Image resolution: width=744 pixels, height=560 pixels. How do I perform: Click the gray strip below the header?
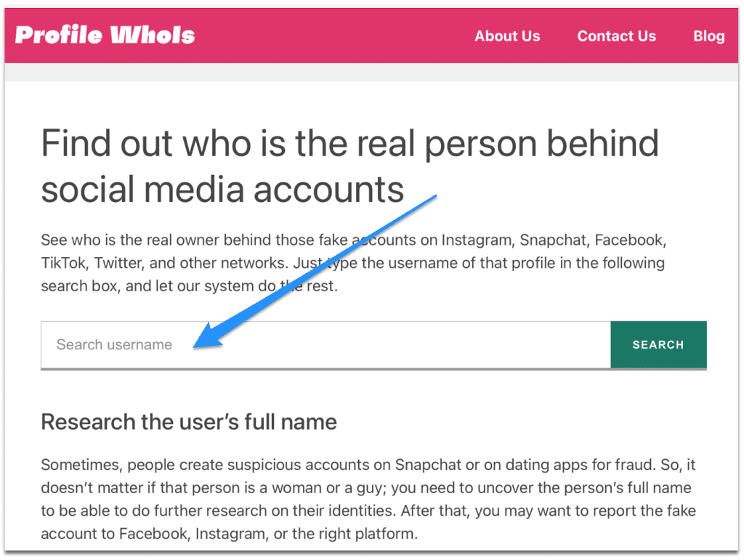coord(372,73)
